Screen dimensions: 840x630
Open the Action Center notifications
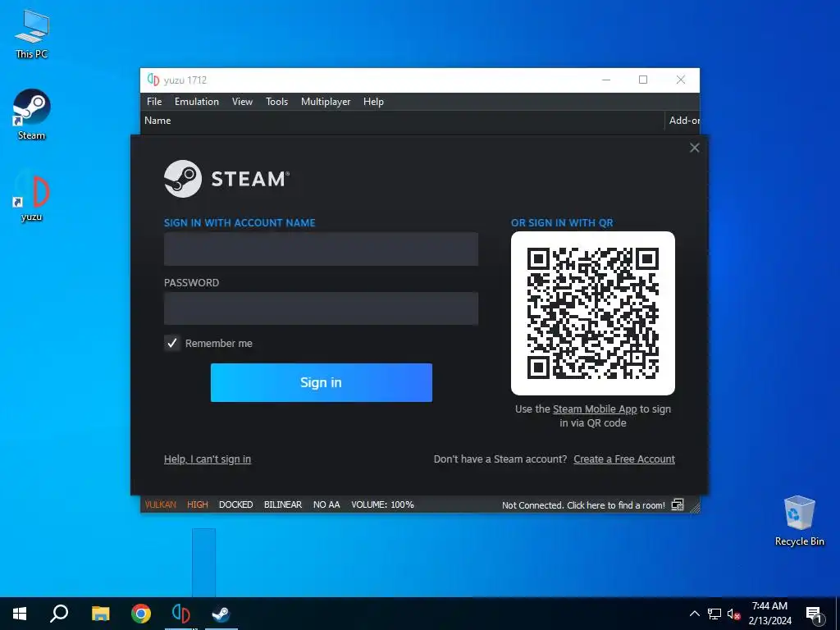click(x=815, y=614)
